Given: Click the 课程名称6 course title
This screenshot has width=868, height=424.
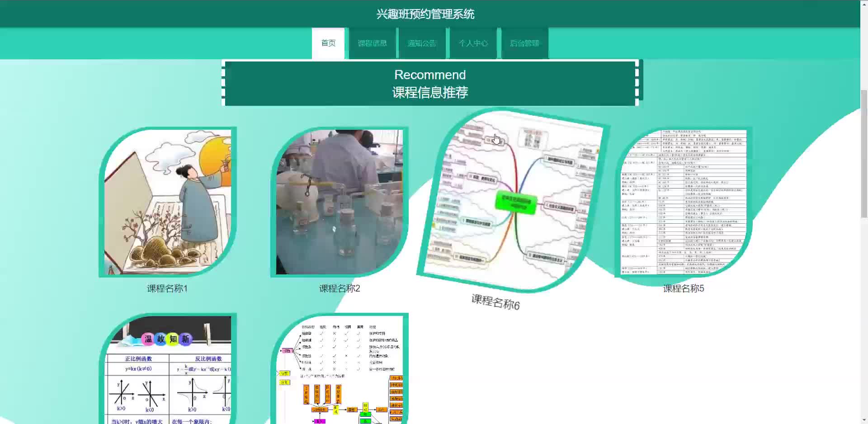Looking at the screenshot, I should coord(495,302).
